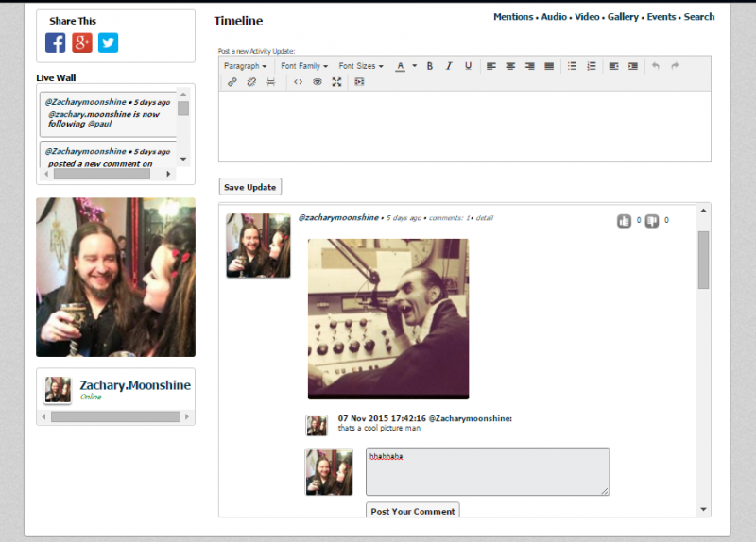Decrease indent in editor
The height and width of the screenshot is (542, 756).
click(613, 66)
